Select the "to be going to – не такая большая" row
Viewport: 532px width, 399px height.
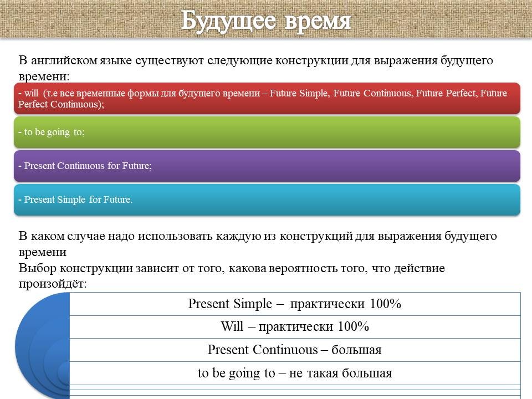point(294,373)
